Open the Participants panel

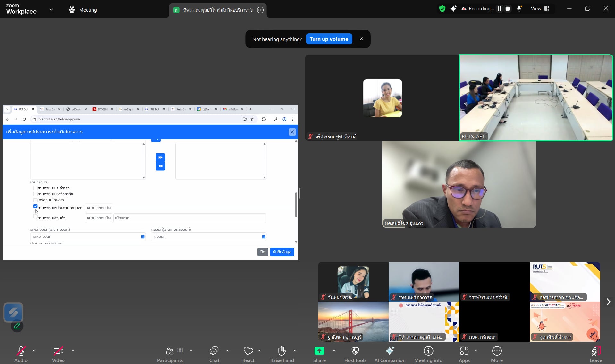170,354
